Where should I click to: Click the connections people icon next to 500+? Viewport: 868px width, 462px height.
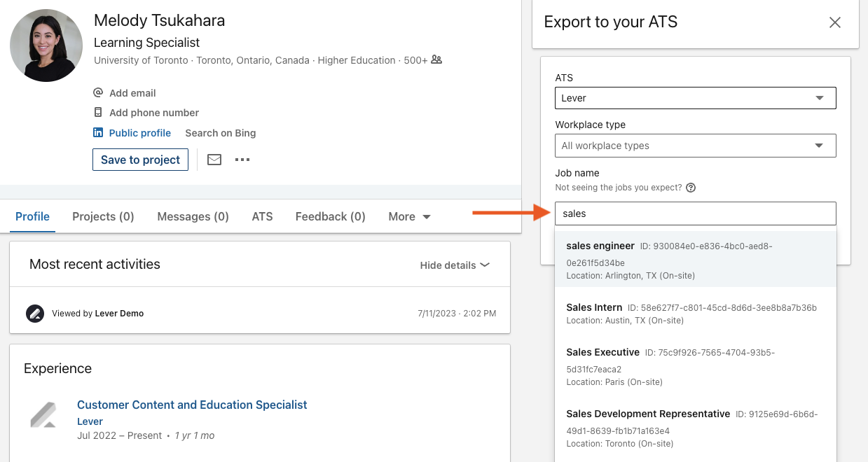pos(436,59)
